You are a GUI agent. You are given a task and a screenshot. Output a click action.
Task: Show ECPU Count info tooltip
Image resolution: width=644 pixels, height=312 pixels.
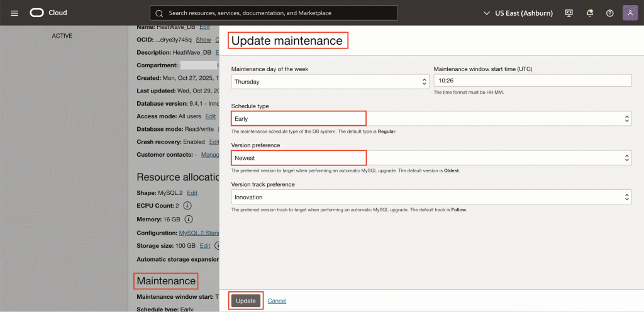187,205
